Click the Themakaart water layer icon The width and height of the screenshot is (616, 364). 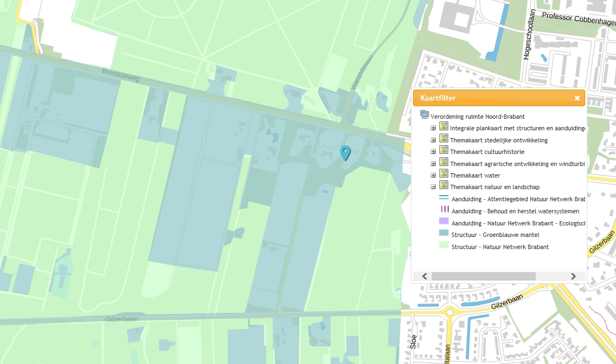pos(444,173)
